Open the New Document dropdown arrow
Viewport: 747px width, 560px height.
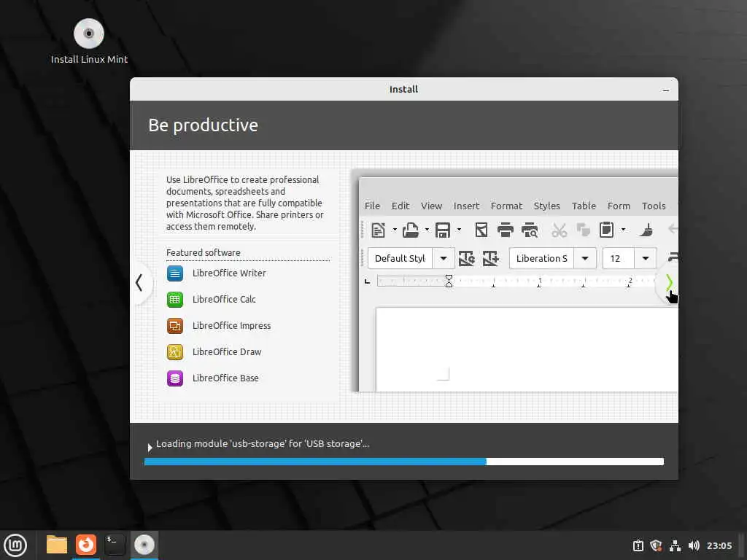coord(395,230)
